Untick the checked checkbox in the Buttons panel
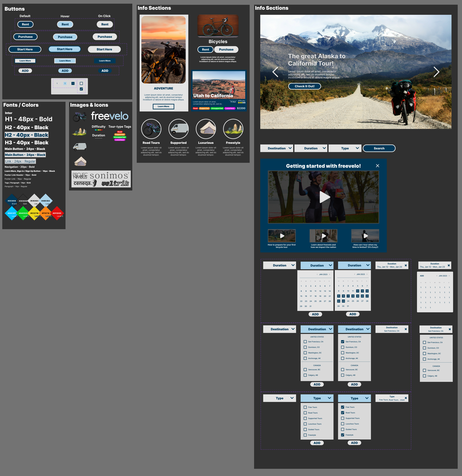The height and width of the screenshot is (476, 462). click(x=81, y=89)
